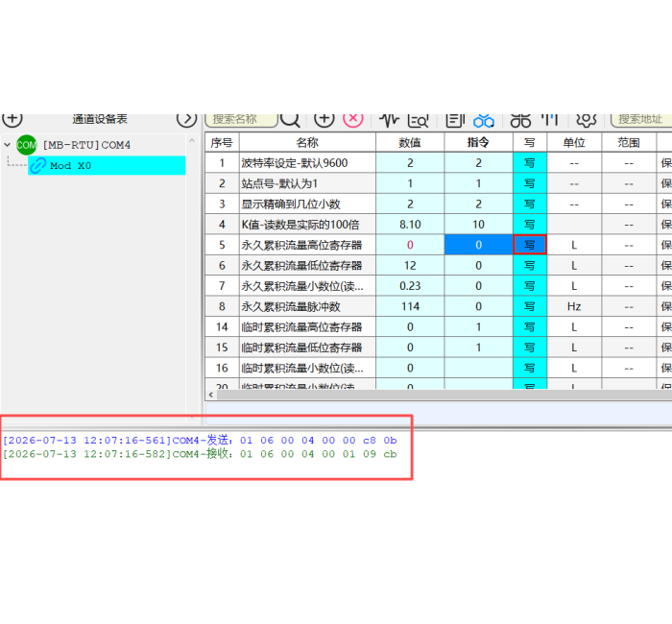Open the waveform chart icon
Image resolution: width=672 pixels, height=624 pixels.
click(389, 120)
